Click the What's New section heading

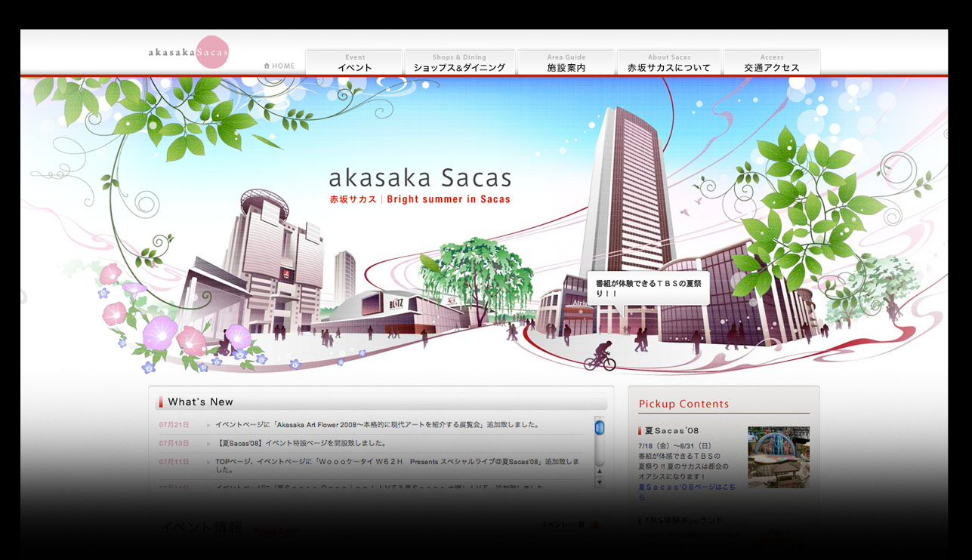pos(200,402)
